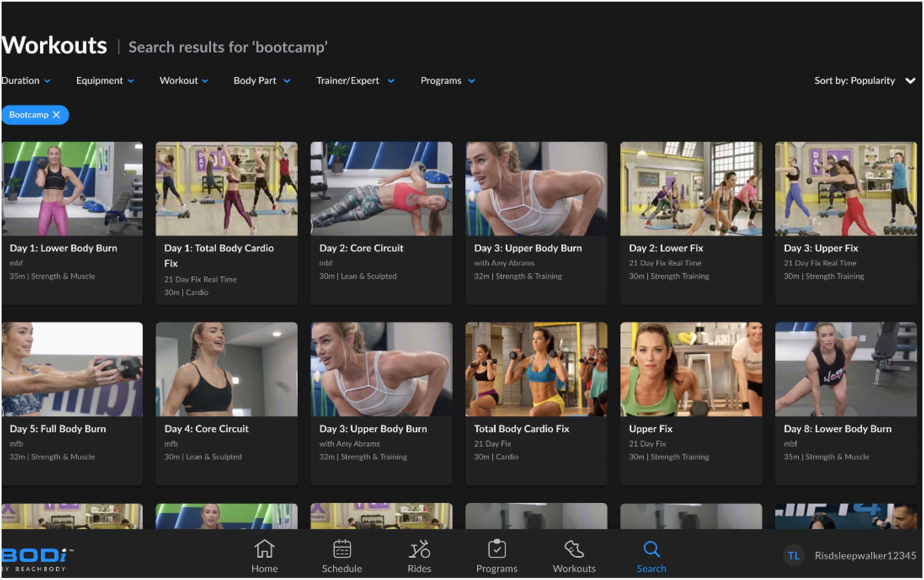Image resolution: width=924 pixels, height=580 pixels.
Task: Click the TL profile avatar
Action: pyautogui.click(x=793, y=556)
